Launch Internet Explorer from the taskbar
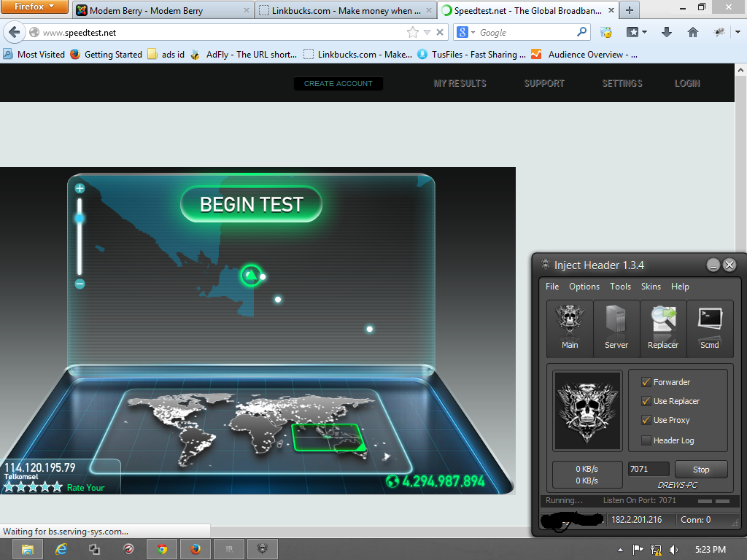The width and height of the screenshot is (747, 560). point(61,550)
